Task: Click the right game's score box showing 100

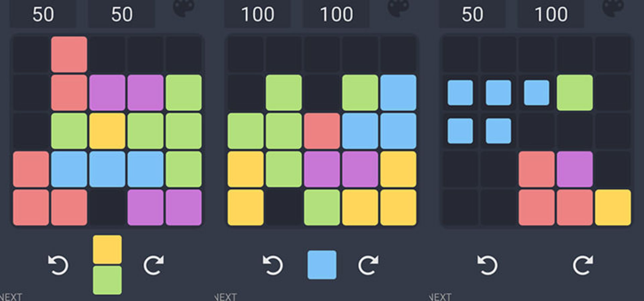Action: point(551,14)
